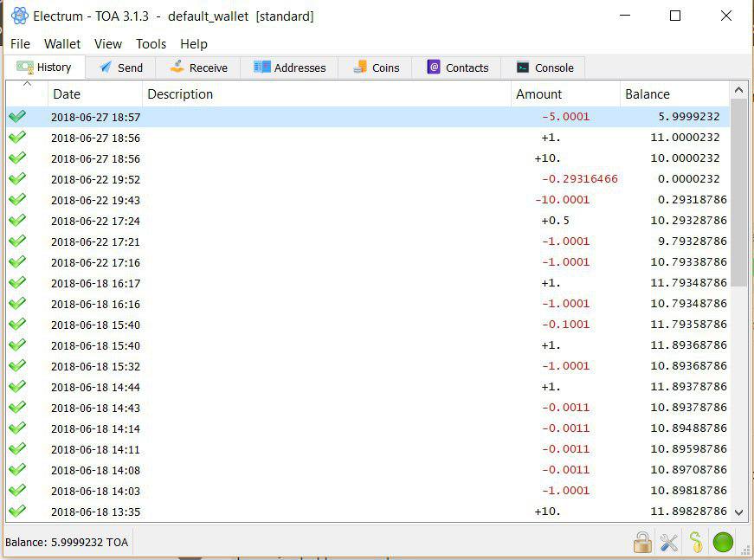754x560 pixels.
Task: Click the Balance: 5.9999232 TOA status text
Action: point(67,542)
